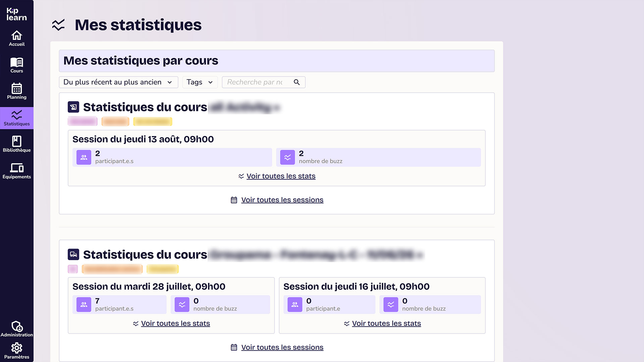
Task: View all stats for 16 juillet session
Action: point(382,323)
